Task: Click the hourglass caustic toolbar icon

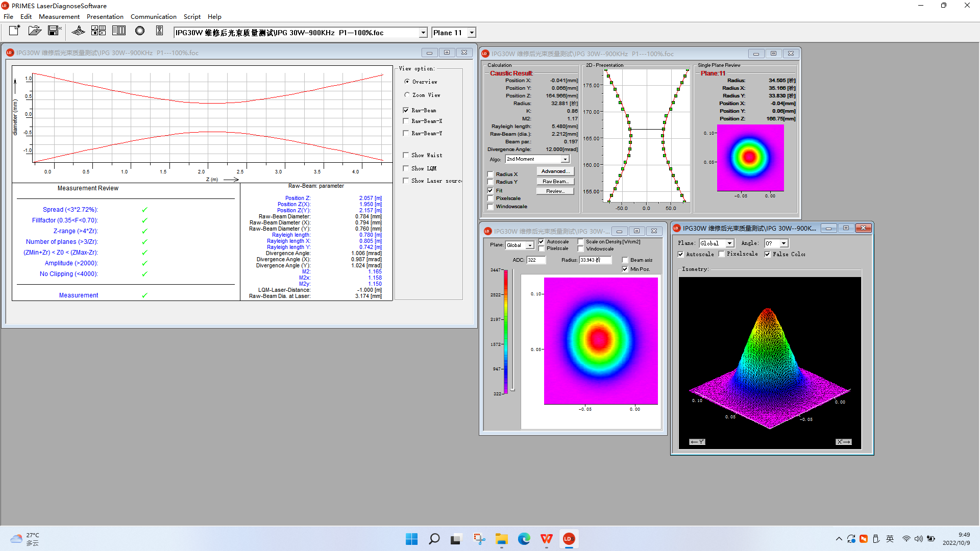Action: [159, 31]
